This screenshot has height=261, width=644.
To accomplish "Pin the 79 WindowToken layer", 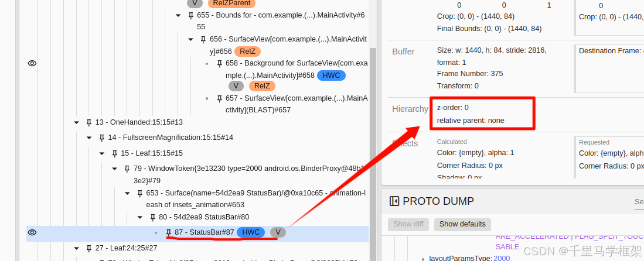I will click(127, 169).
